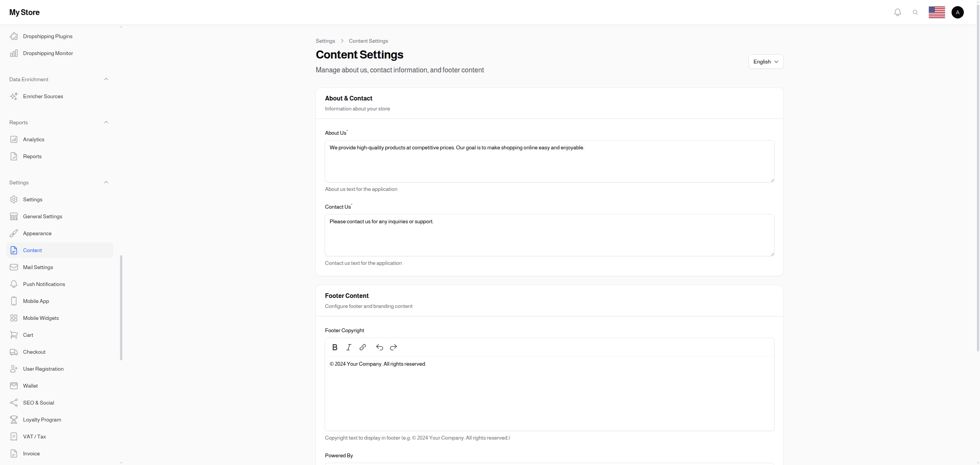Open SEO & Social settings
The height and width of the screenshot is (465, 980).
[38, 403]
